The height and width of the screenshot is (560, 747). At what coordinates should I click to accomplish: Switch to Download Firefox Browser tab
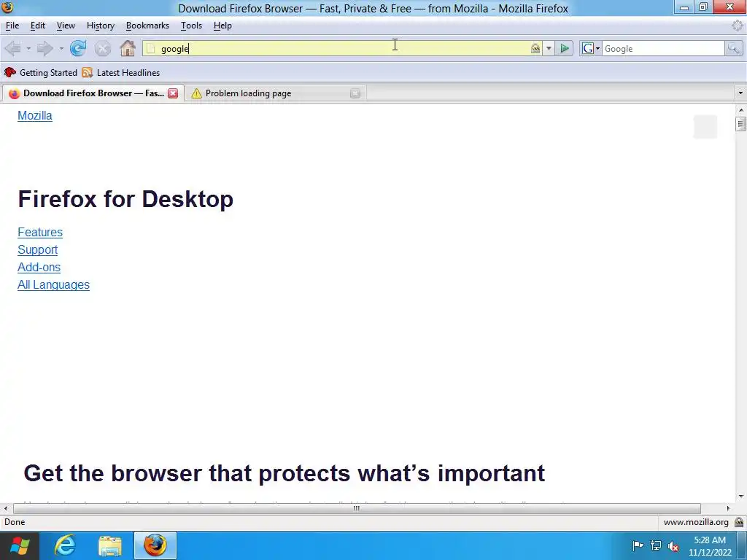click(93, 93)
